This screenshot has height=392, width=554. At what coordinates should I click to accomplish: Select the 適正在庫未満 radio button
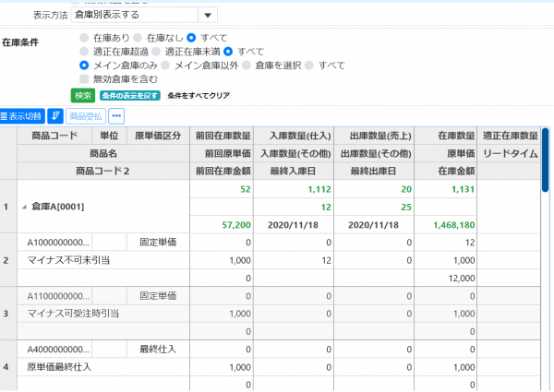point(156,52)
